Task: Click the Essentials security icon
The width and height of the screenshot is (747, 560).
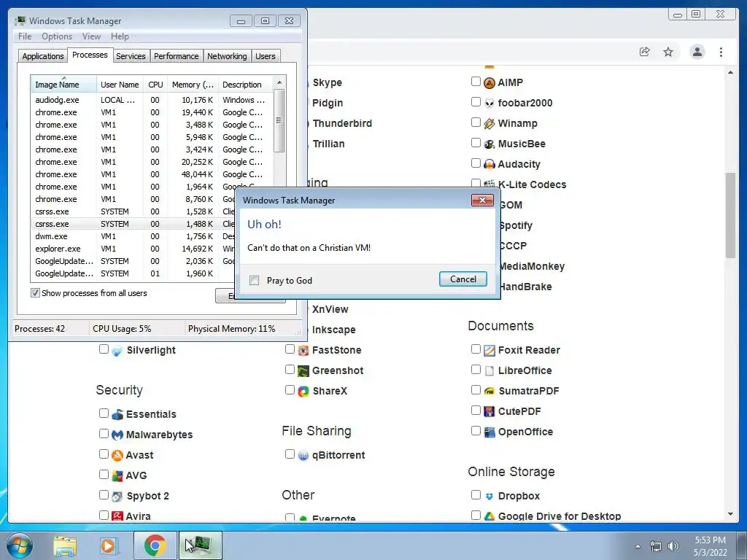Action: (117, 414)
